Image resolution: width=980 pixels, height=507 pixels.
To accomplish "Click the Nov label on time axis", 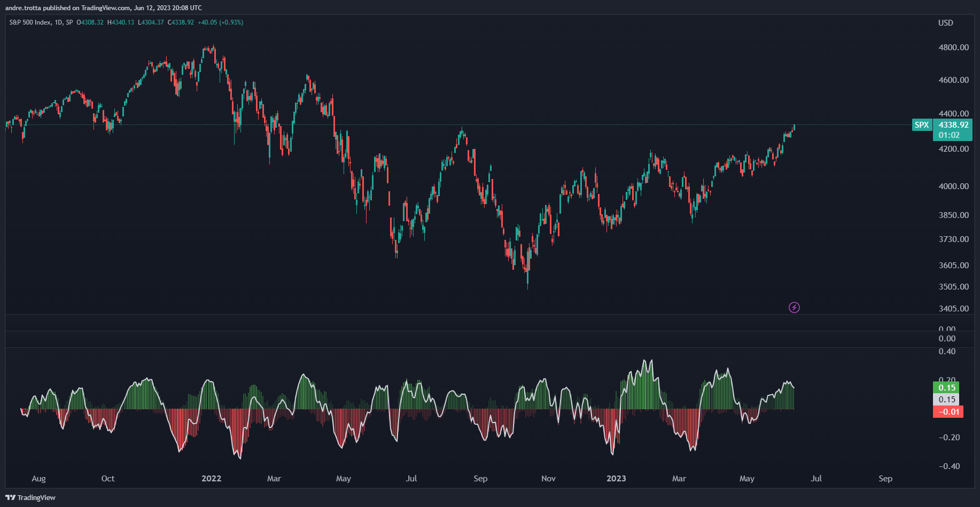I will (x=548, y=478).
